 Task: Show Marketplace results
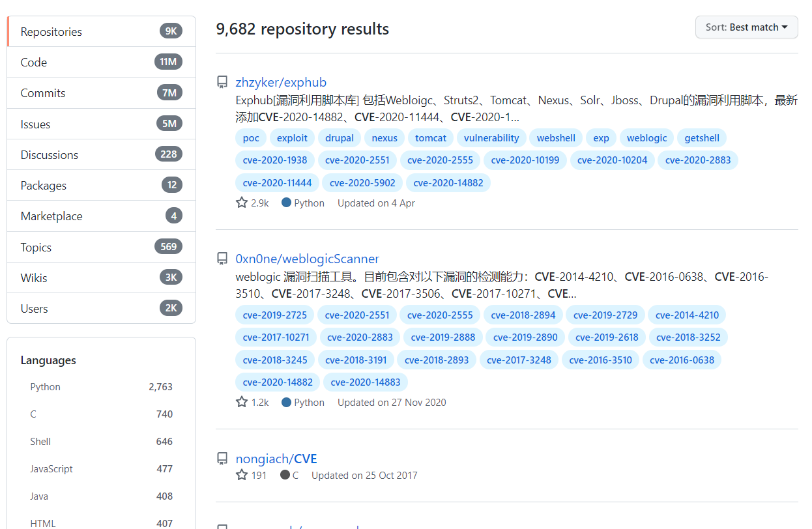coord(101,216)
